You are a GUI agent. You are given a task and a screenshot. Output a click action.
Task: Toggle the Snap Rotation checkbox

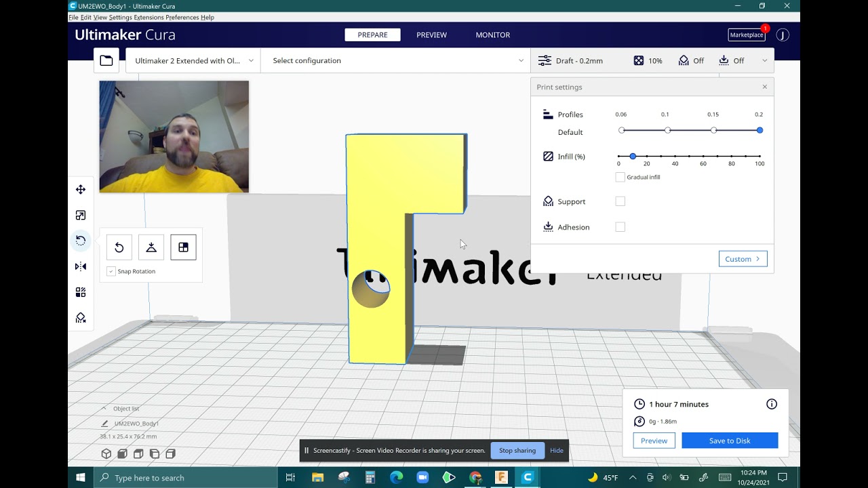111,271
